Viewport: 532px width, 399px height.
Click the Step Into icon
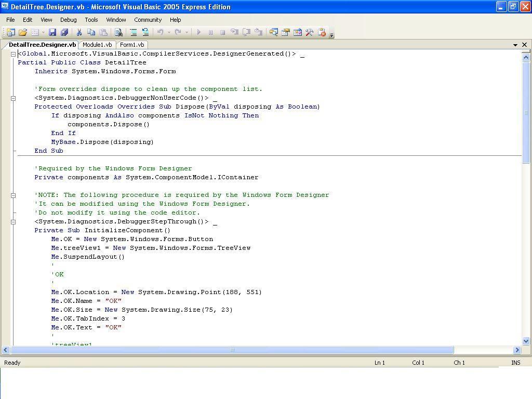[x=235, y=32]
